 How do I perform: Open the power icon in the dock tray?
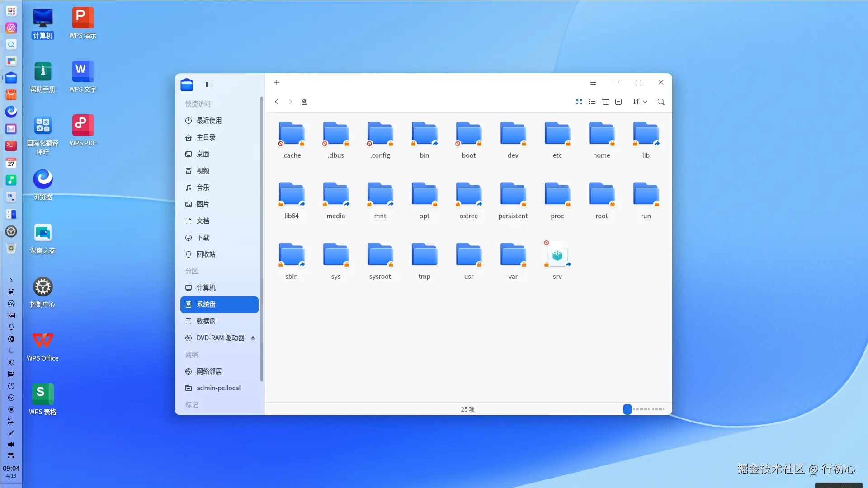[x=11, y=386]
